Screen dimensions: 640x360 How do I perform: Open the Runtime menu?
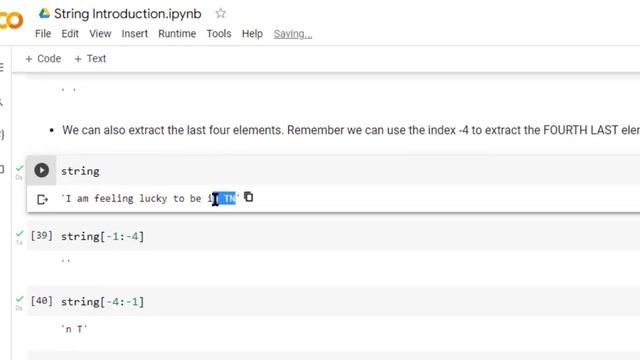click(177, 34)
